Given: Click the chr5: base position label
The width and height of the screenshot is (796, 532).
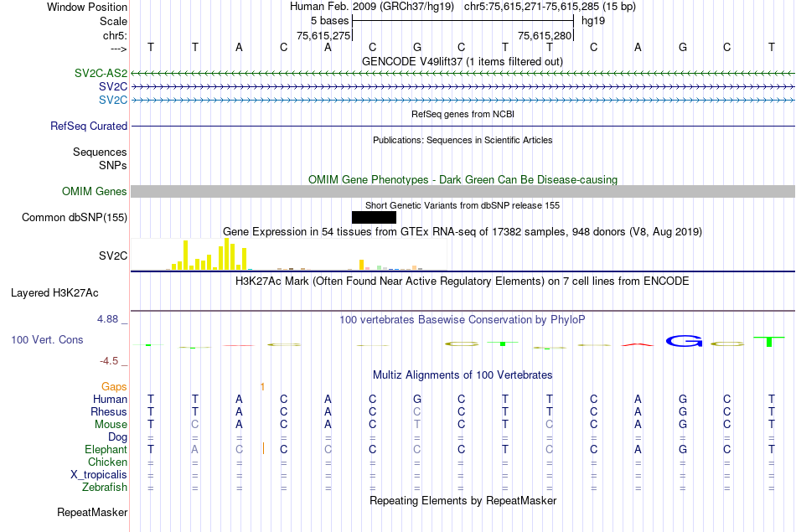Looking at the screenshot, I should (x=115, y=35).
